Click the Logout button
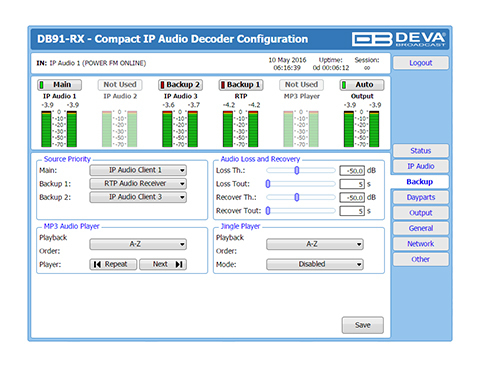Image resolution: width=488 pixels, height=368 pixels. point(421,63)
